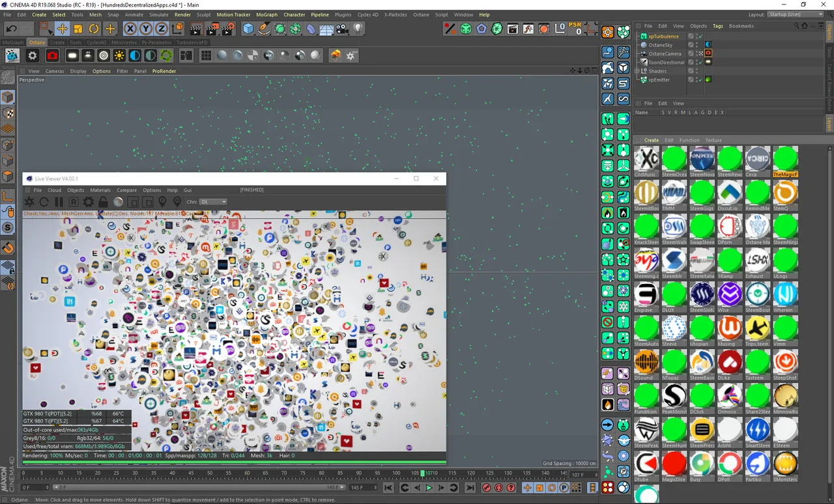Open the MoGraph main menu
The width and height of the screenshot is (834, 504).
[x=266, y=14]
